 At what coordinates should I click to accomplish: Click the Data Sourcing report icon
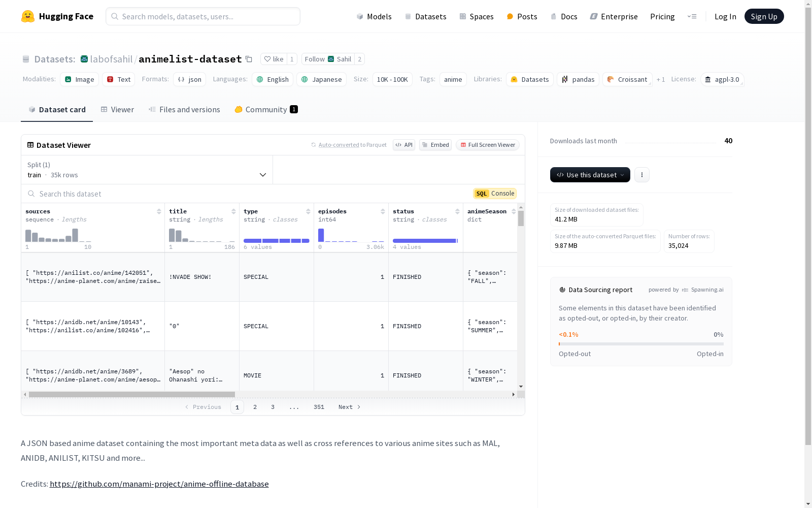(562, 290)
